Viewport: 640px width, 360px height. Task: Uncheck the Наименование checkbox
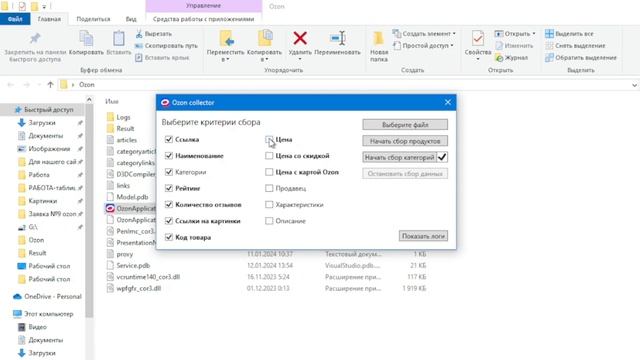click(169, 156)
